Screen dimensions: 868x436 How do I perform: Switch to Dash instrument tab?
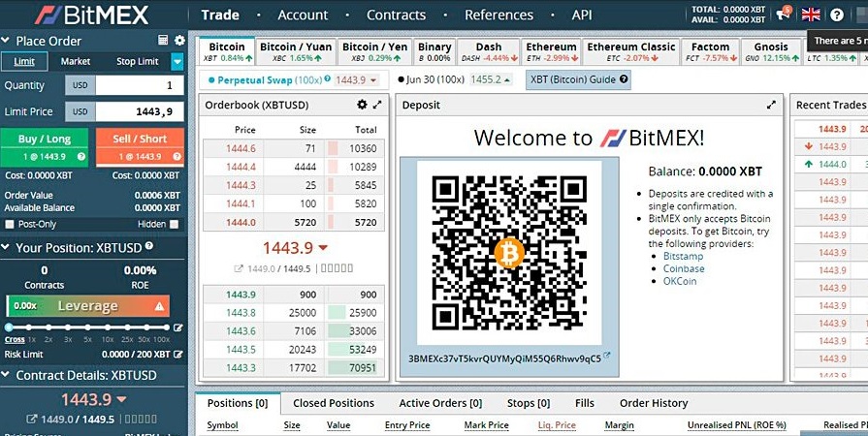(x=489, y=51)
